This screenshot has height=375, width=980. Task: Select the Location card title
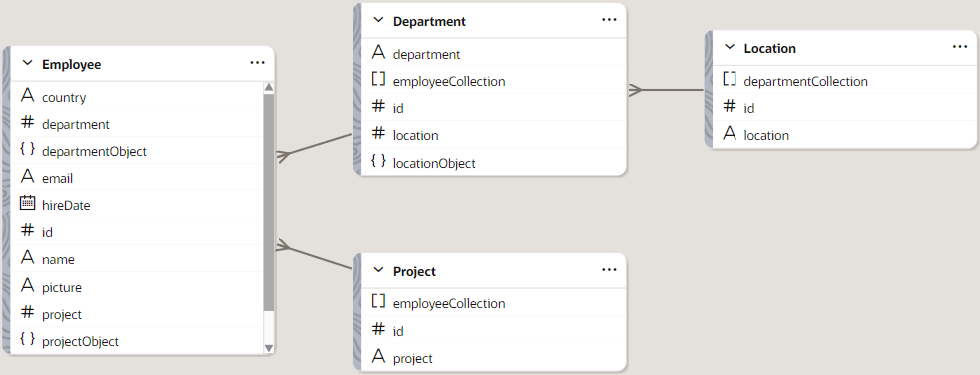(x=770, y=48)
